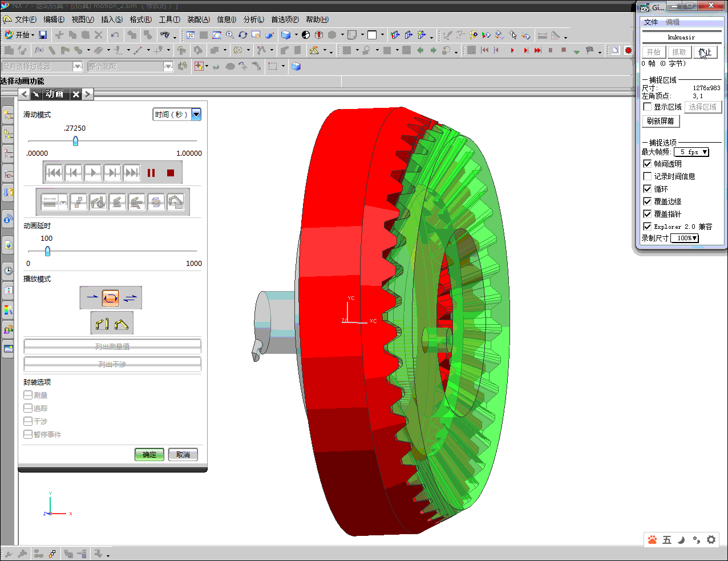The image size is (728, 561).
Task: Click the save disk icon in toolbar
Action: [43, 35]
